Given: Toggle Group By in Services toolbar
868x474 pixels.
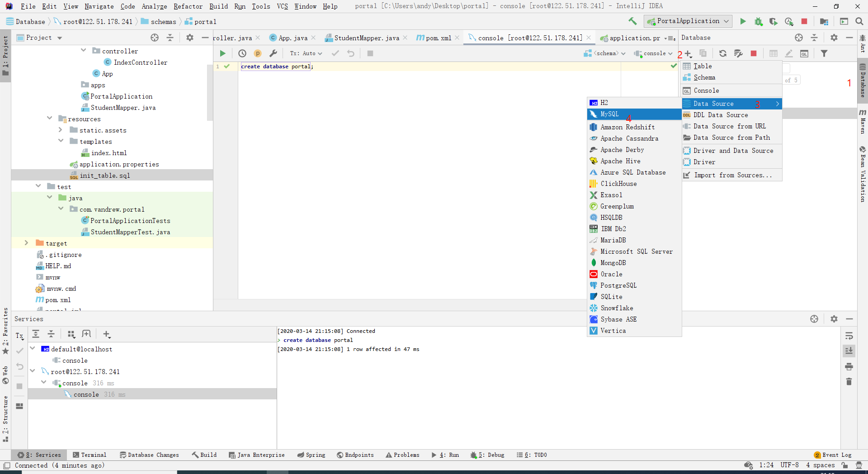Looking at the screenshot, I should (x=71, y=334).
